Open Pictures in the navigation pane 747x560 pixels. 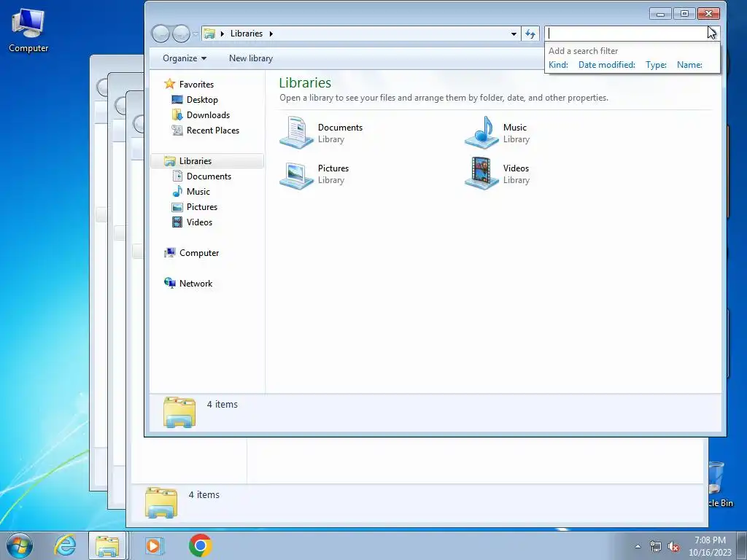pos(202,206)
